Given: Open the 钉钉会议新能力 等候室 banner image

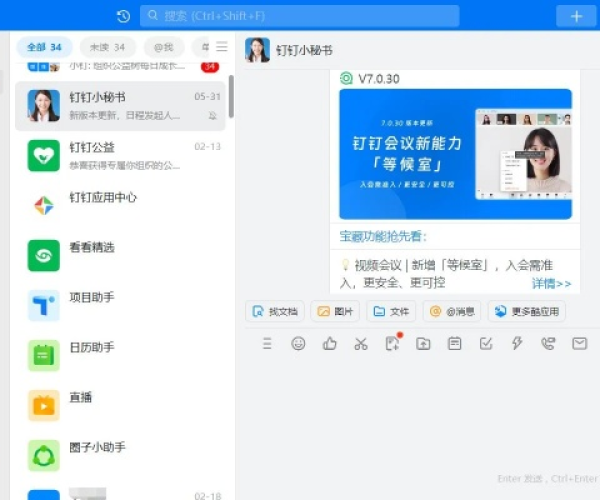Looking at the screenshot, I should [x=455, y=154].
